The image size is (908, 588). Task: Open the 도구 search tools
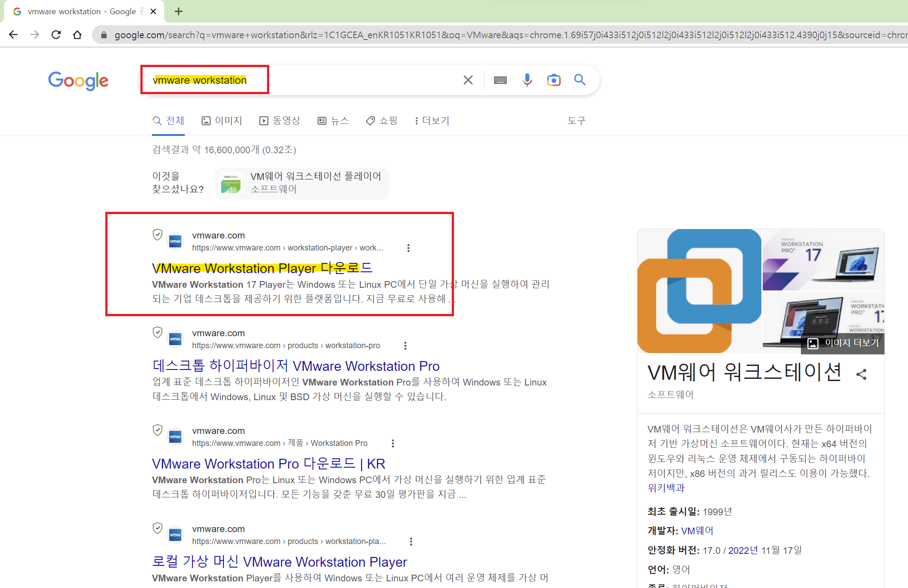(x=576, y=121)
